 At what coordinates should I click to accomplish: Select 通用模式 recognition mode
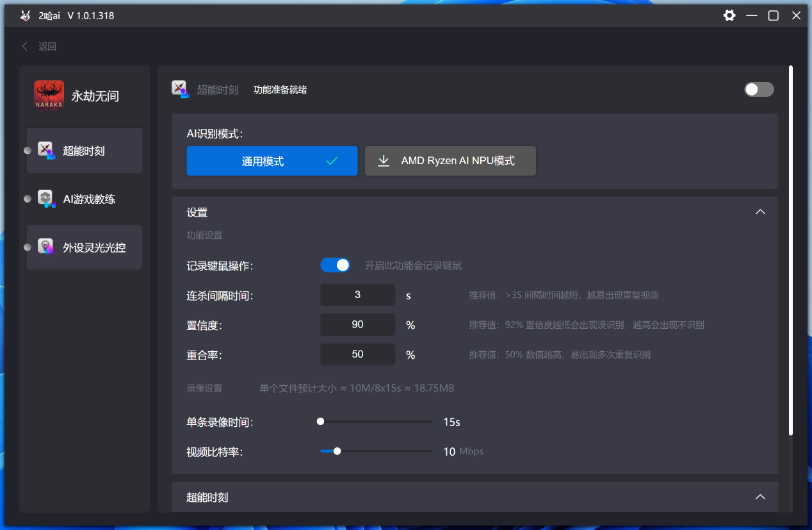coord(272,161)
